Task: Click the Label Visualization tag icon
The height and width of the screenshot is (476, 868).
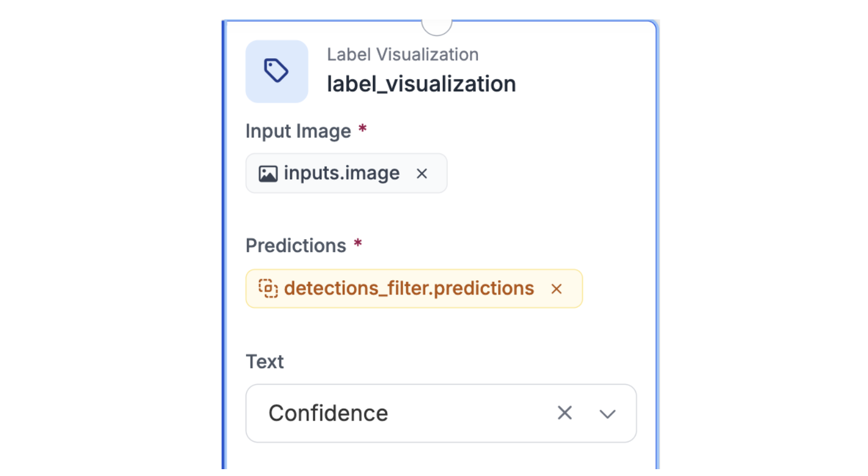Action: click(x=276, y=71)
